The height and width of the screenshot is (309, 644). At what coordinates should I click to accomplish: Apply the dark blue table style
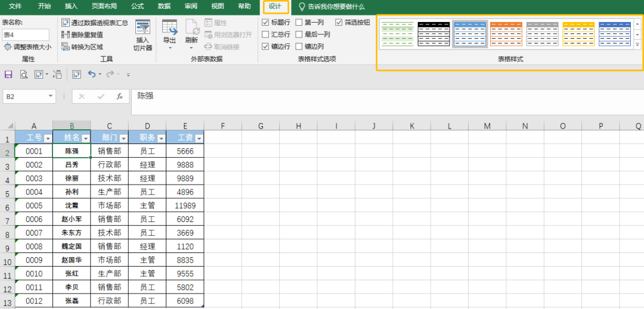coord(614,34)
